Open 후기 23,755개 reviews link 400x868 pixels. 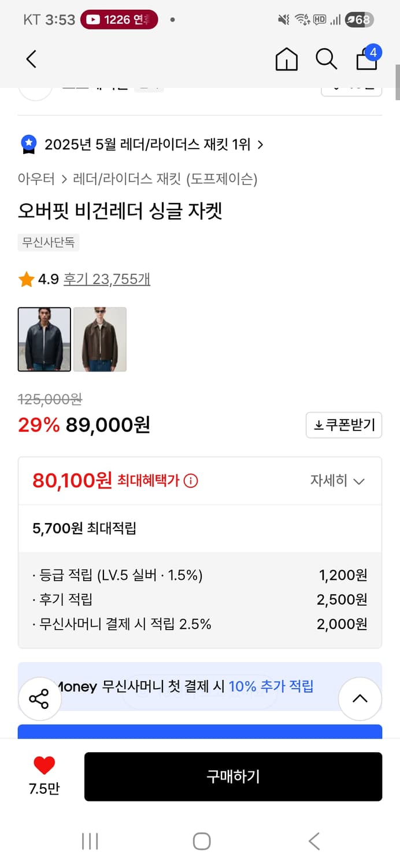(106, 279)
